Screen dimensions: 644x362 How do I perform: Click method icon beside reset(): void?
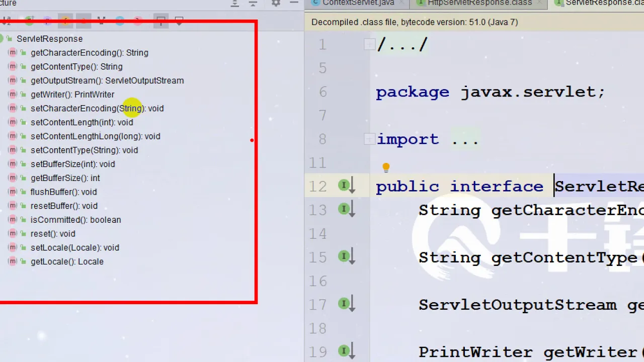(x=13, y=233)
